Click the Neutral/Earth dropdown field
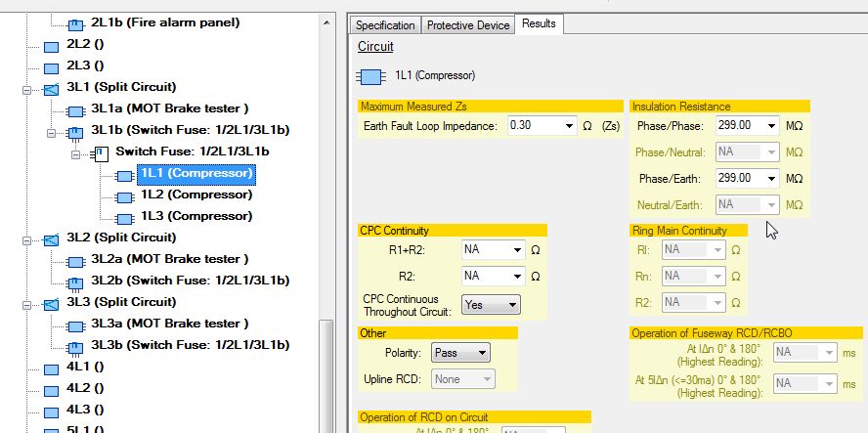This screenshot has width=868, height=433. click(748, 205)
